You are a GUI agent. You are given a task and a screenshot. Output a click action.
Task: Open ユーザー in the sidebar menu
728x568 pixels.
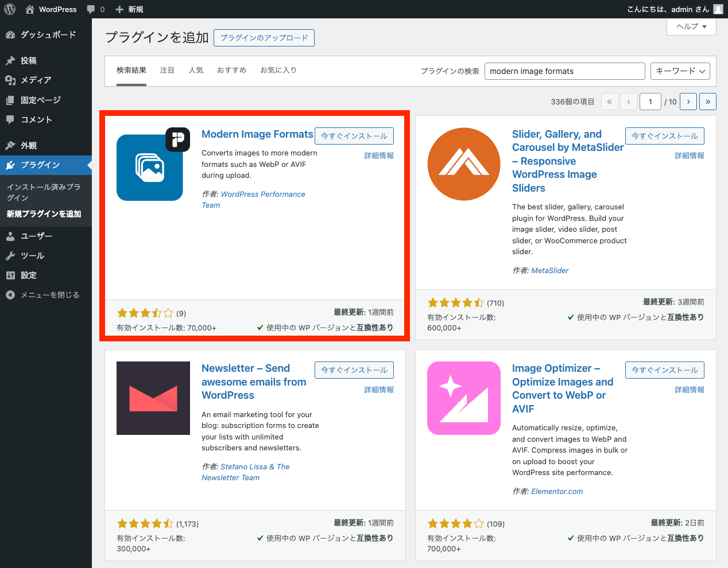[x=46, y=236]
